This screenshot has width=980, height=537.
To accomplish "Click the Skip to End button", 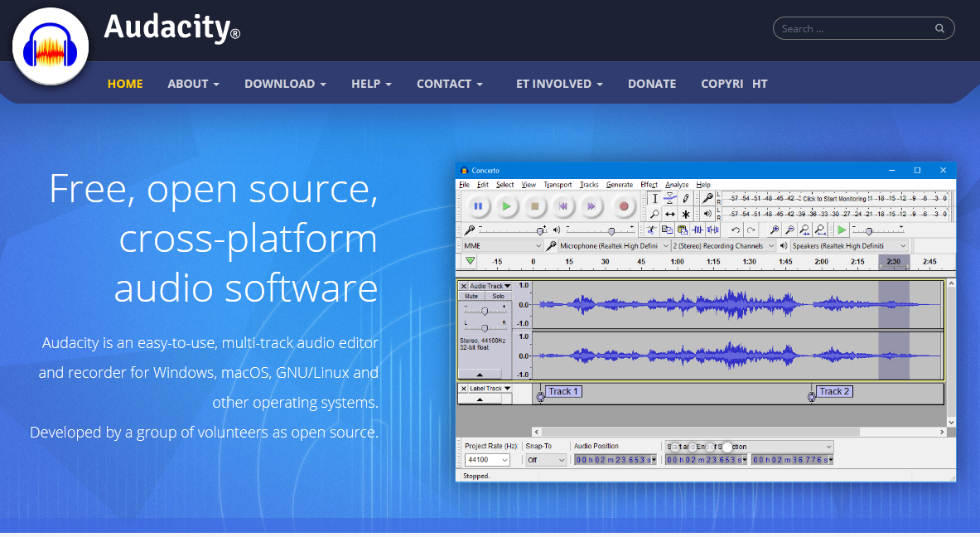I will [x=591, y=206].
